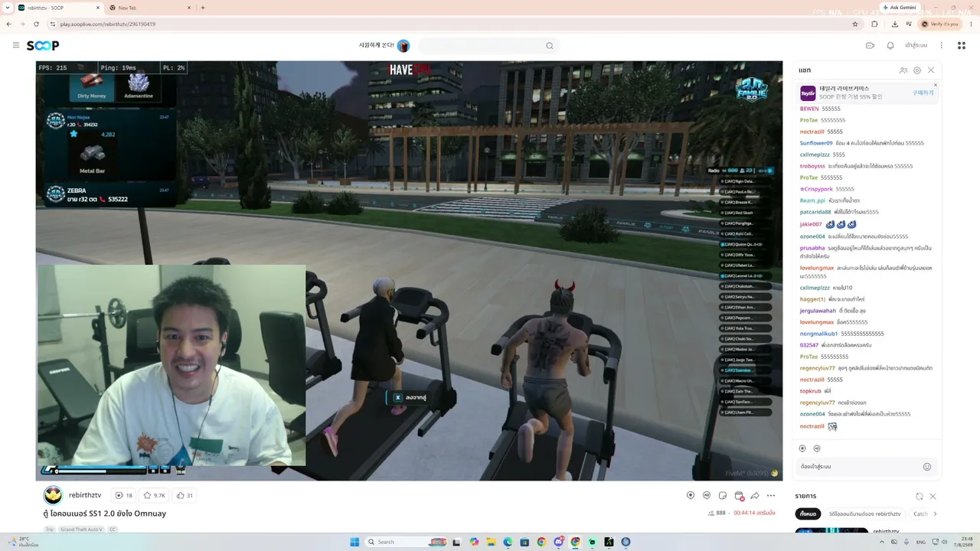Dismiss the Taylor ad banner

(x=935, y=85)
